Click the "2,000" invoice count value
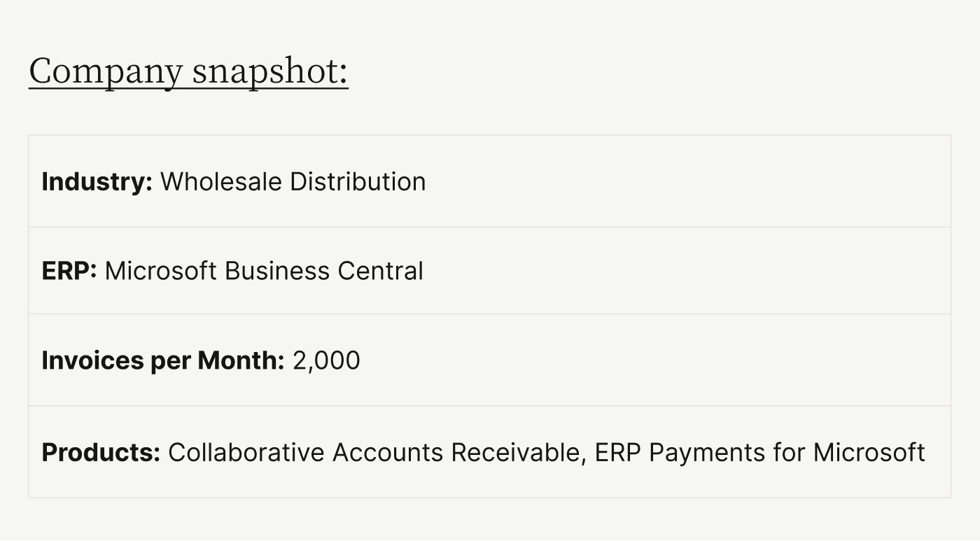The image size is (980, 541). tap(326, 360)
